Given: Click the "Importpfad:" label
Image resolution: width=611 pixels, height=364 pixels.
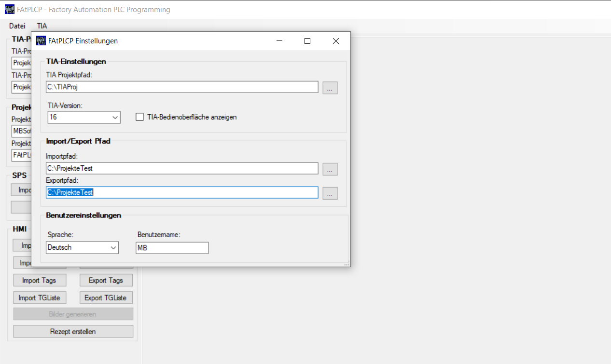Looking at the screenshot, I should (62, 156).
